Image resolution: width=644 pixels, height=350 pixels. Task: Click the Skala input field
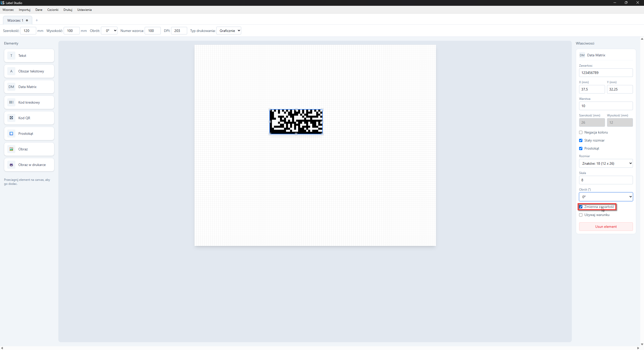[x=606, y=180]
